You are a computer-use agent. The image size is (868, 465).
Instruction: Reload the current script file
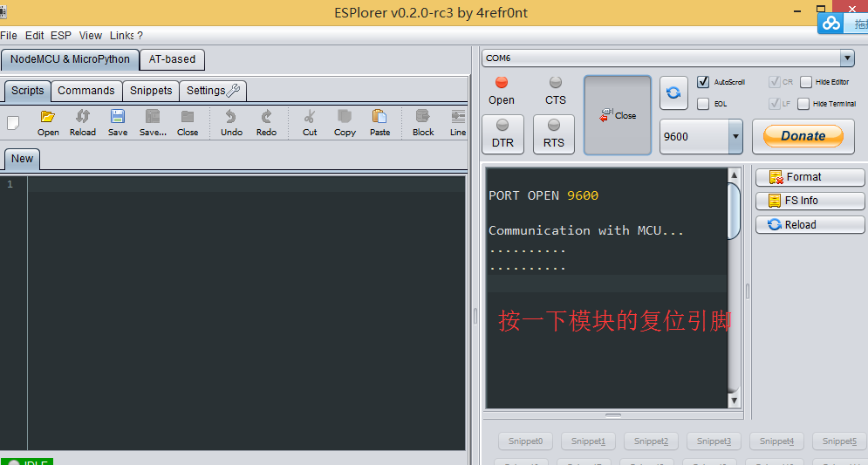click(x=83, y=123)
